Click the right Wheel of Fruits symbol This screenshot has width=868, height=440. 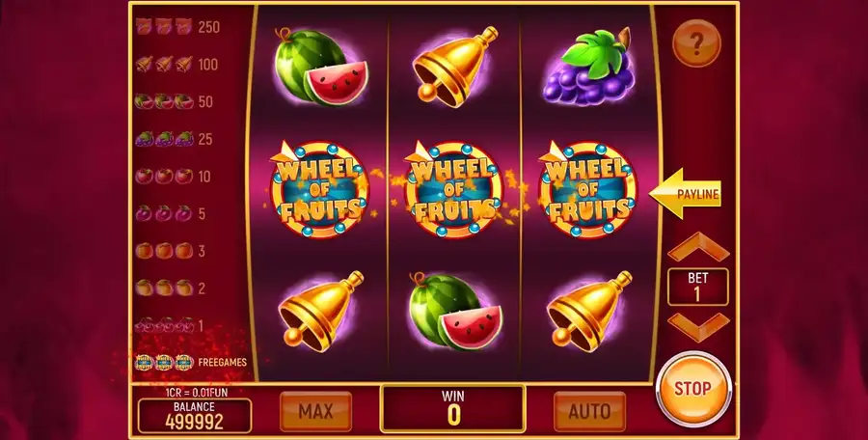point(588,189)
